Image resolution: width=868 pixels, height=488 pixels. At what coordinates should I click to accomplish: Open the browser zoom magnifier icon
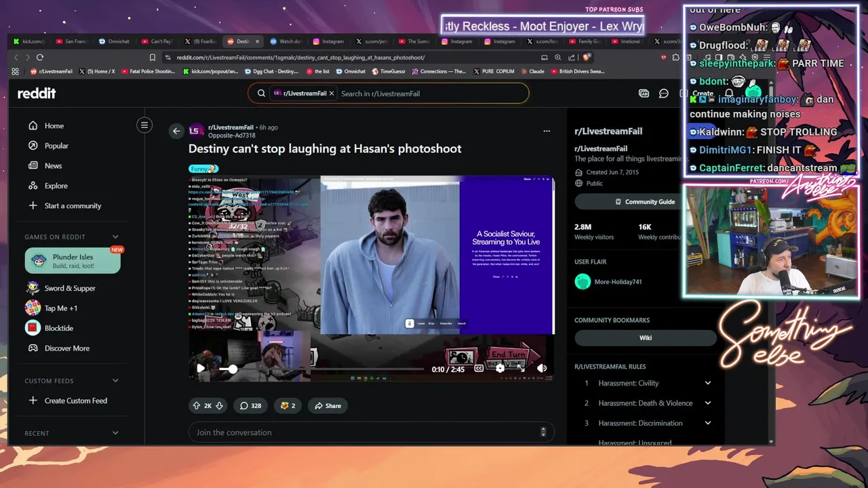(x=558, y=58)
